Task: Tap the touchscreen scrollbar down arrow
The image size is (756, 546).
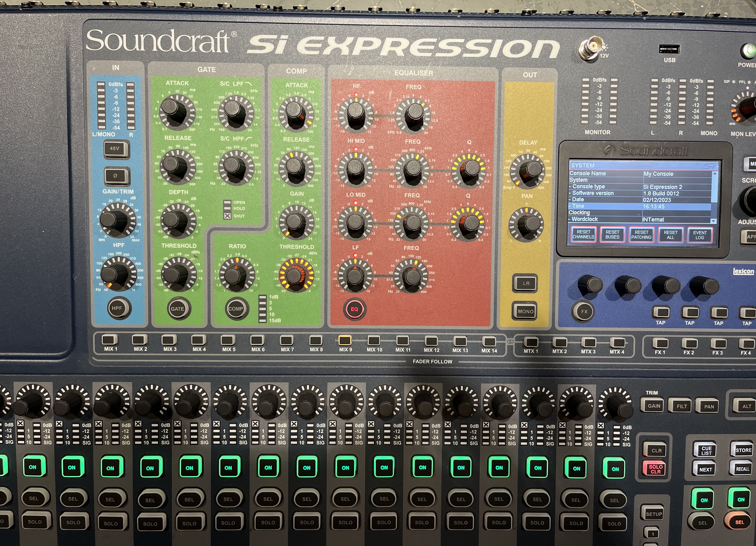Action: coord(713,221)
